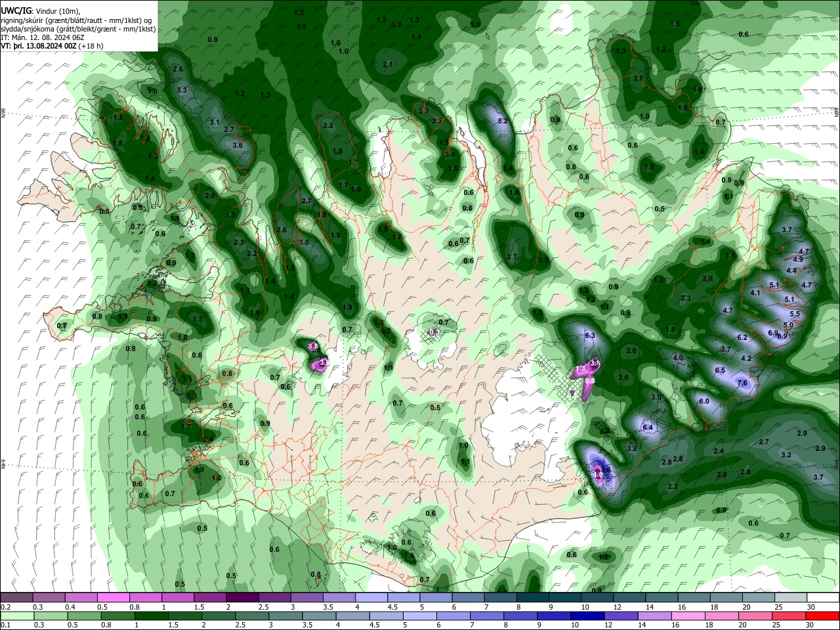Select the 'IT: Mán. 12. 08. 2024 06Z' line
This screenshot has height=630, width=840.
41,38
